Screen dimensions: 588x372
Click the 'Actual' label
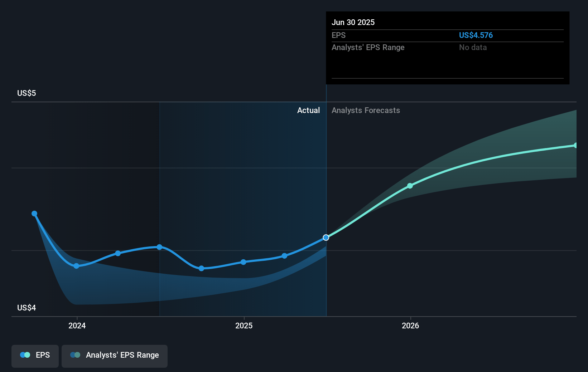(308, 110)
